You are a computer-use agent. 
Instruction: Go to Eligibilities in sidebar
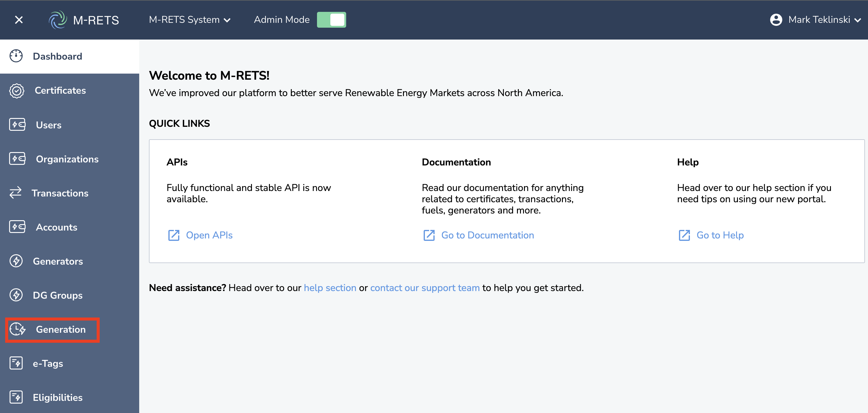(x=58, y=397)
